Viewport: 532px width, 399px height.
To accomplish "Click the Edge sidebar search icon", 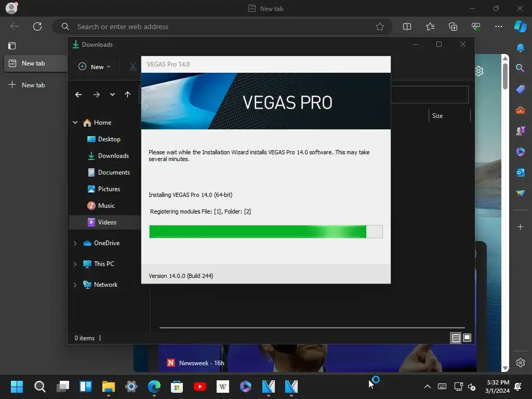I will 520,68.
